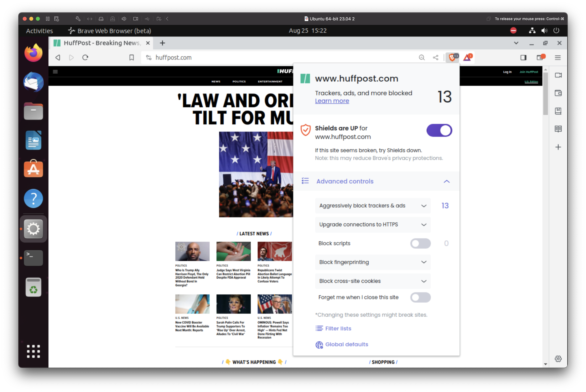Enable the Block scripts toggle

[x=420, y=243]
